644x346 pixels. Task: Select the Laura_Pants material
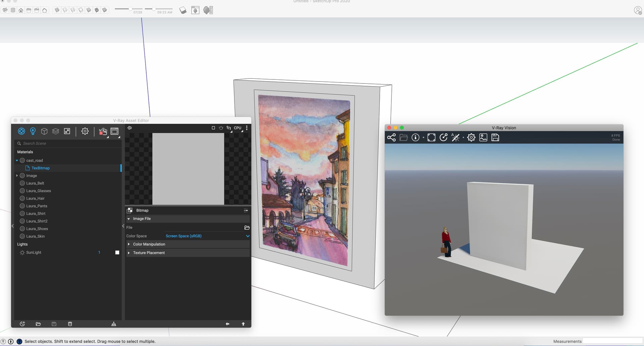click(x=37, y=206)
